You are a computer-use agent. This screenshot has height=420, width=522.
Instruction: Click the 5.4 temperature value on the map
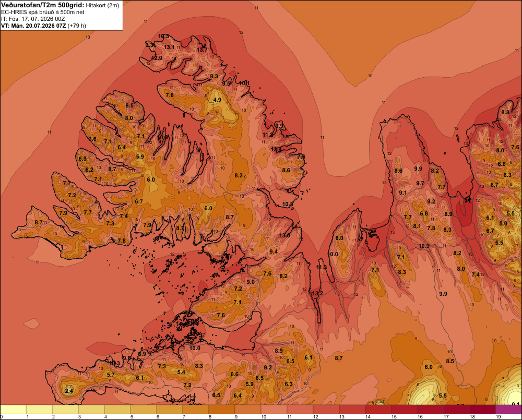(x=181, y=372)
